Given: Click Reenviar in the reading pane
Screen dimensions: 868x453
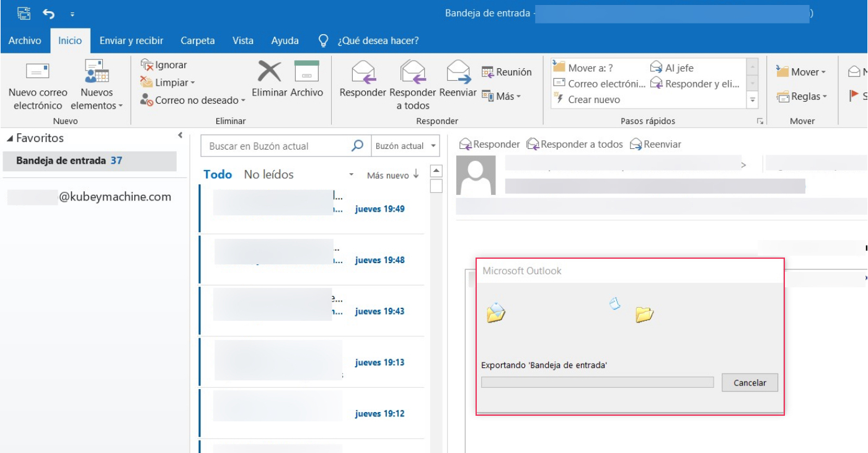Looking at the screenshot, I should coord(655,145).
